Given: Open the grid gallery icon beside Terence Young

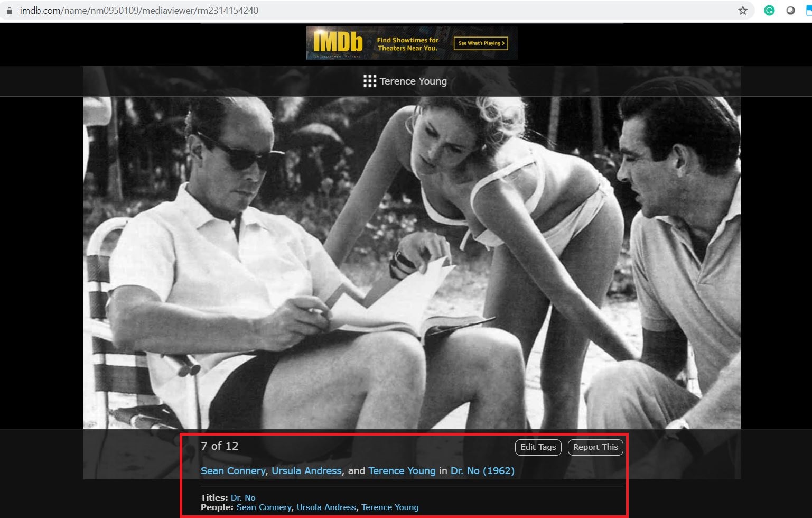Looking at the screenshot, I should (370, 81).
